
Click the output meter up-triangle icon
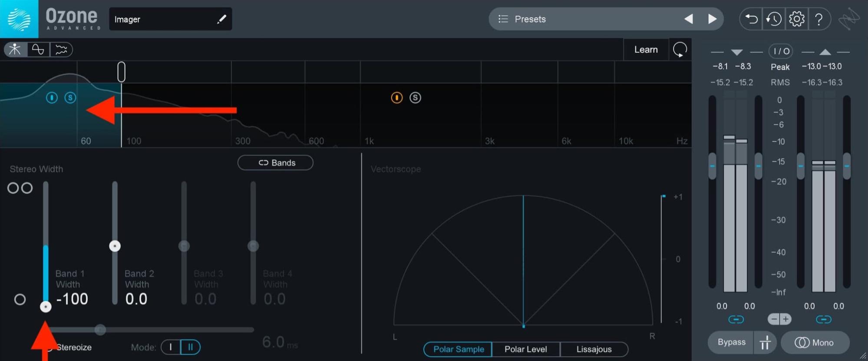pyautogui.click(x=825, y=52)
